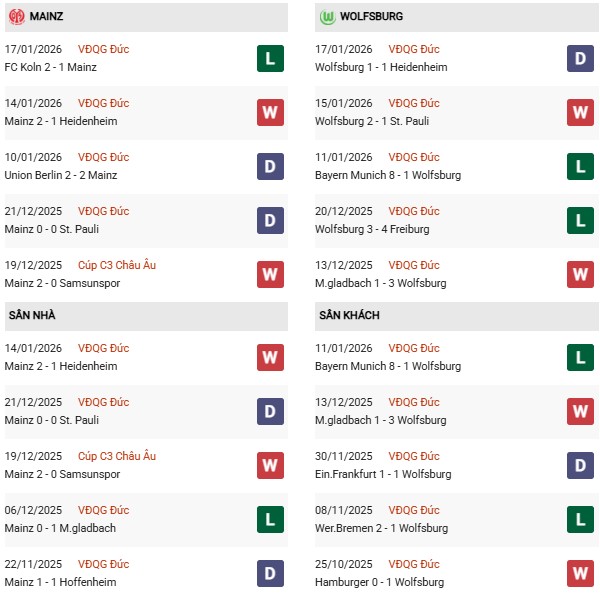Click the red W badge for Mainz–Heidenheim on 14/01/2026
Screen dimensions: 600x593
(x=269, y=112)
